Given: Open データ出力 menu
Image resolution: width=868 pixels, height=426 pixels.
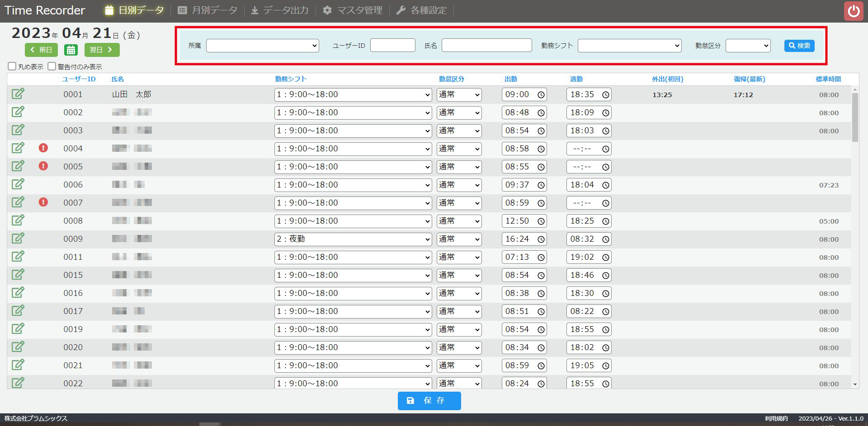Looking at the screenshot, I should point(280,10).
